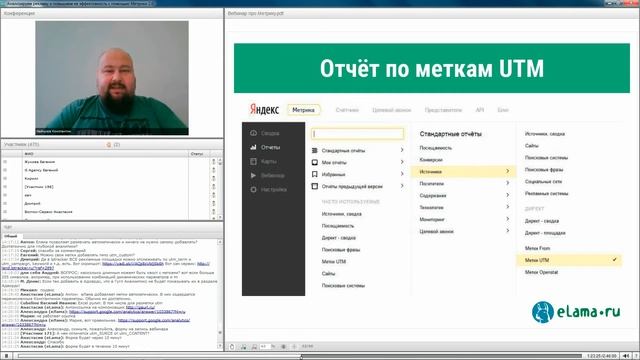Click the Стандартные отчёты list icon

click(x=315, y=150)
